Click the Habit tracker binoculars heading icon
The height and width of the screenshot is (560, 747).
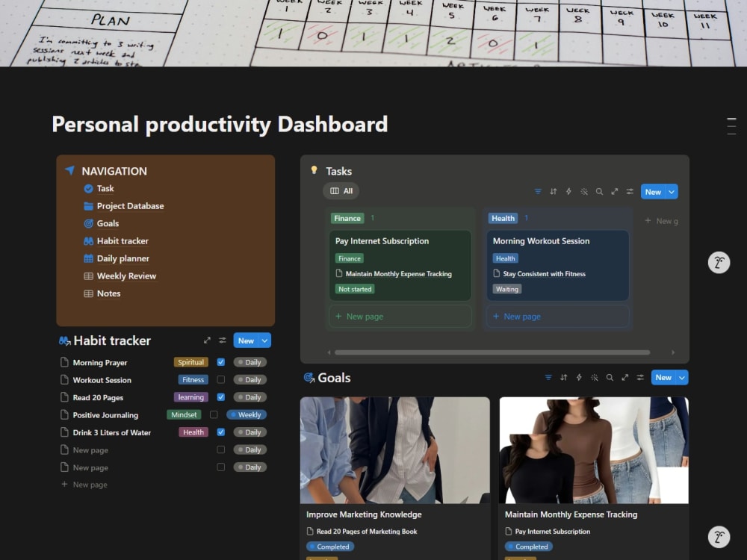(65, 340)
